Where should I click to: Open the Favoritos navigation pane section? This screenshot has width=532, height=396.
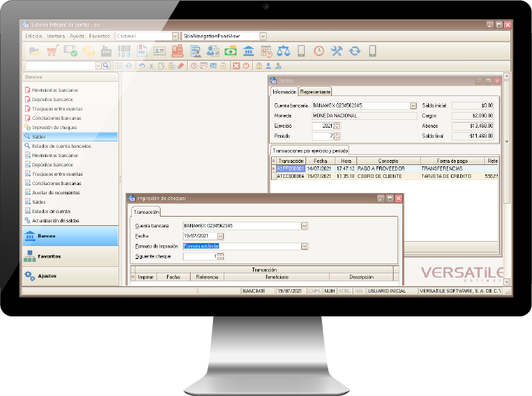pos(70,256)
